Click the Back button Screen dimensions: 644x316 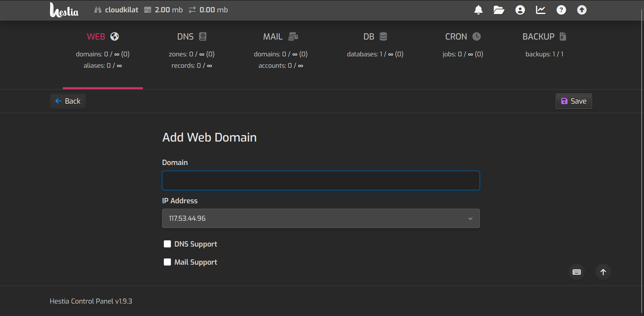67,101
